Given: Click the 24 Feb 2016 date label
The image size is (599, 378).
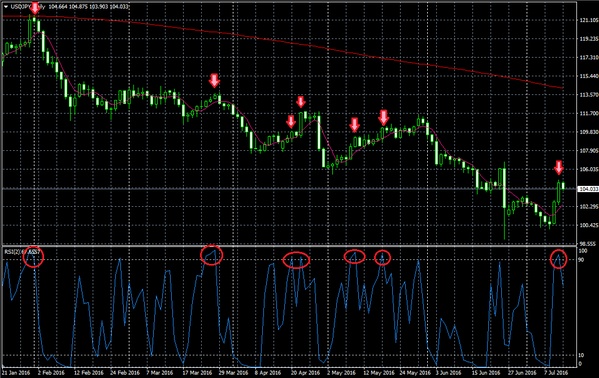Looking at the screenshot, I should 125,372.
